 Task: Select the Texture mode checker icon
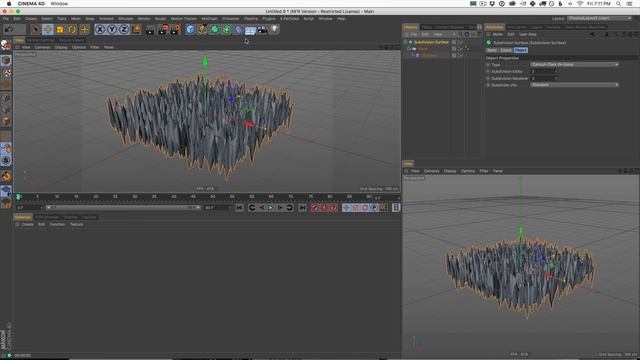(6, 73)
